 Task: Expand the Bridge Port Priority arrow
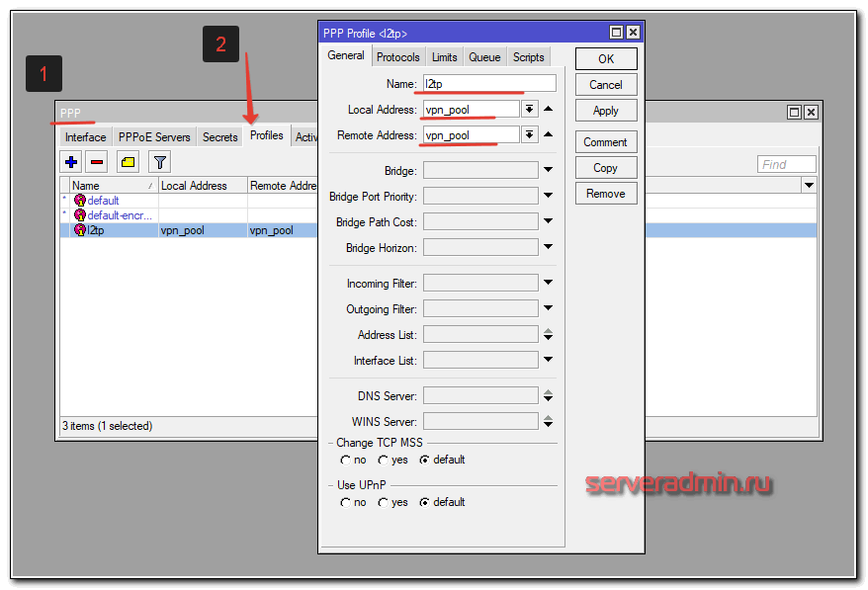click(x=548, y=196)
